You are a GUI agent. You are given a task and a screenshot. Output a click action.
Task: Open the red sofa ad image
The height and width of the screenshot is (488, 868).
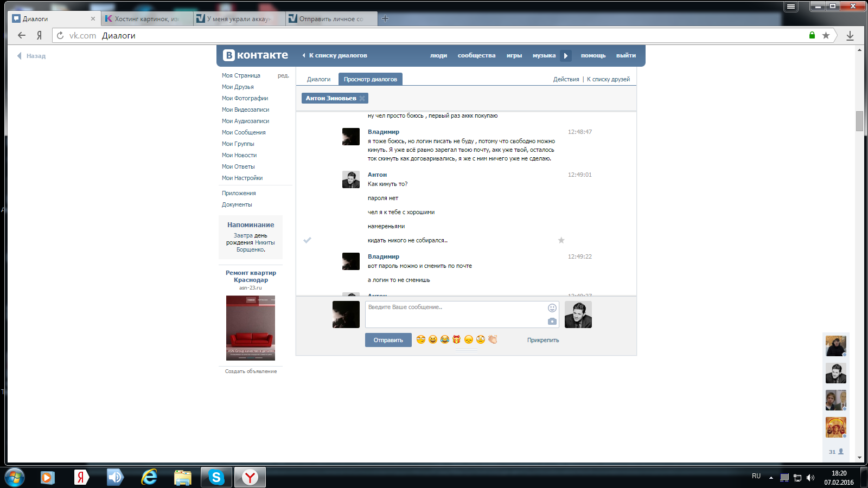pos(251,328)
